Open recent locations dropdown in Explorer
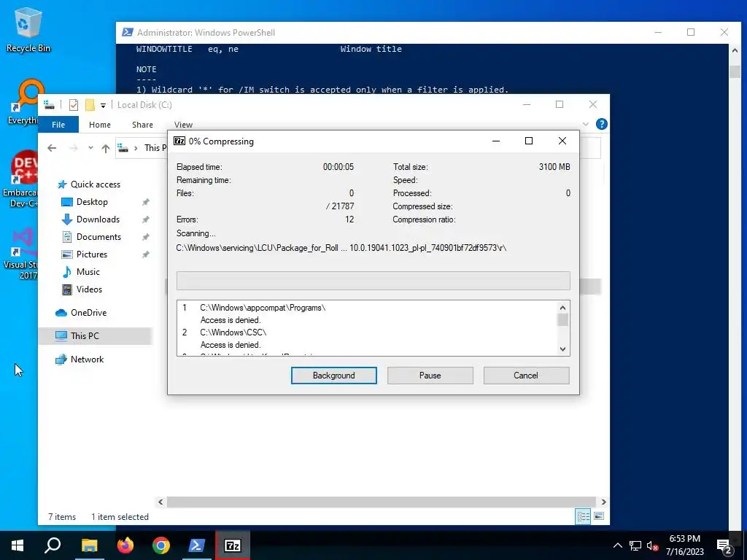 [90, 148]
